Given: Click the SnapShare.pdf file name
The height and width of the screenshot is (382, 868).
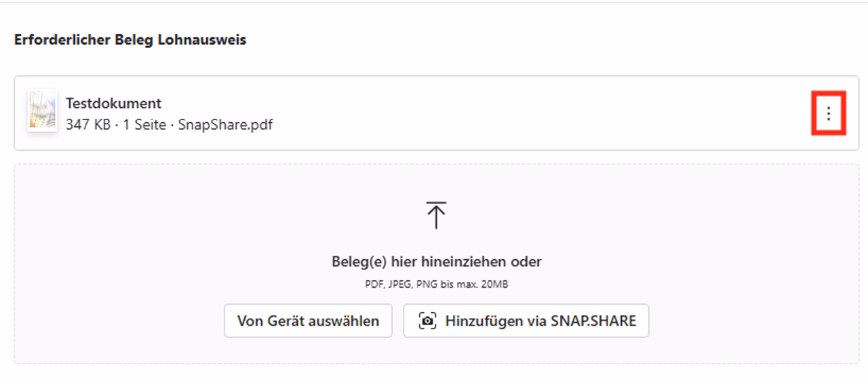Looking at the screenshot, I should (x=225, y=125).
